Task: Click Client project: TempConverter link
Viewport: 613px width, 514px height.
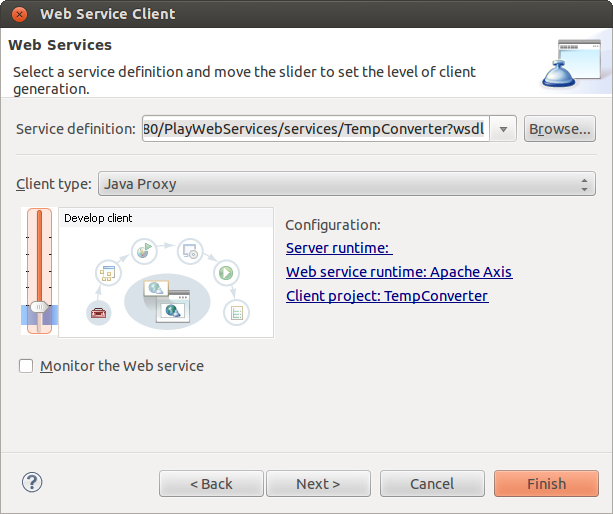Action: pyautogui.click(x=386, y=296)
